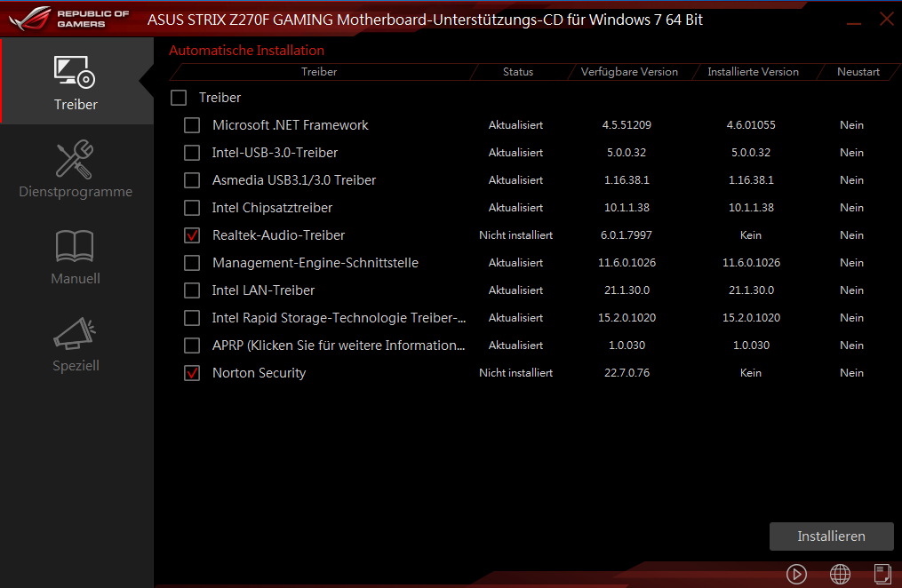The height and width of the screenshot is (588, 902).
Task: Go to the Speziell section
Action: [x=76, y=344]
